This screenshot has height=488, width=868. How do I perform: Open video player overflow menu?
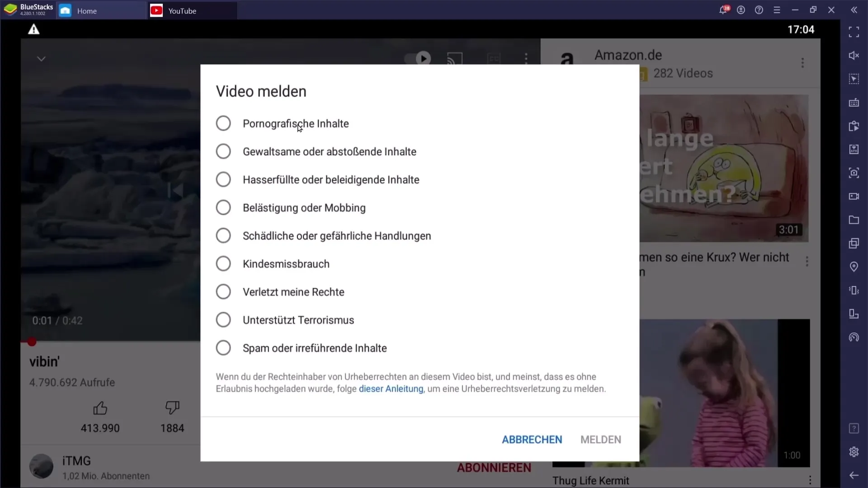(526, 59)
